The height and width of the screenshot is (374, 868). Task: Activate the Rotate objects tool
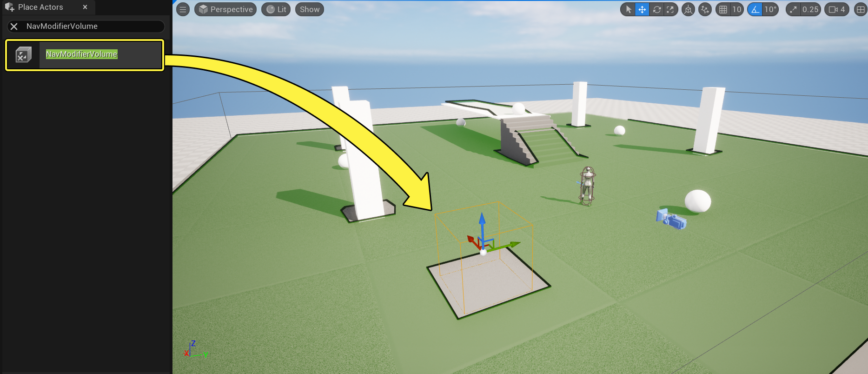(656, 9)
